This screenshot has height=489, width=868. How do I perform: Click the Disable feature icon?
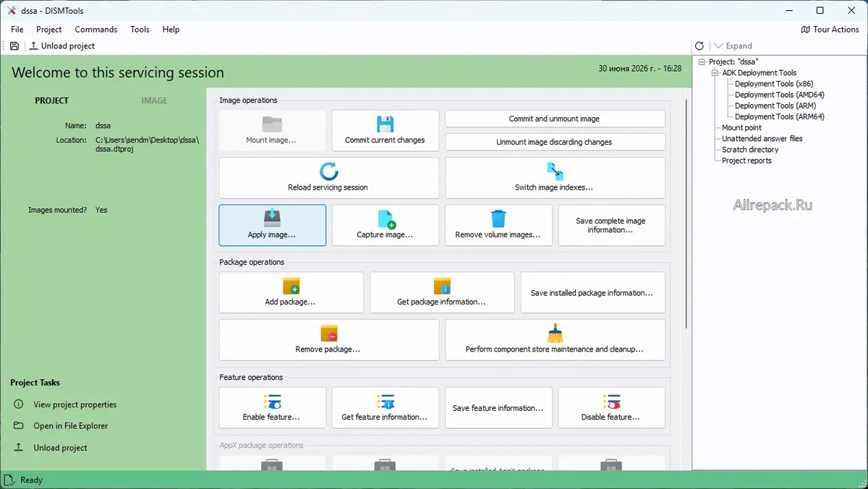coord(611,401)
